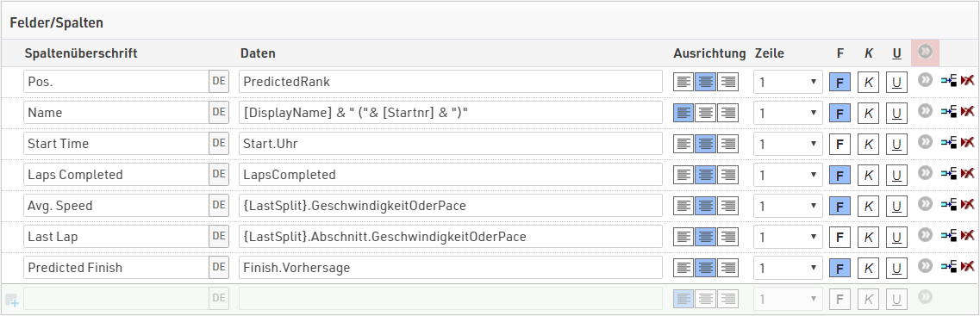
Task: Toggle italic for the Name row
Action: tap(868, 113)
